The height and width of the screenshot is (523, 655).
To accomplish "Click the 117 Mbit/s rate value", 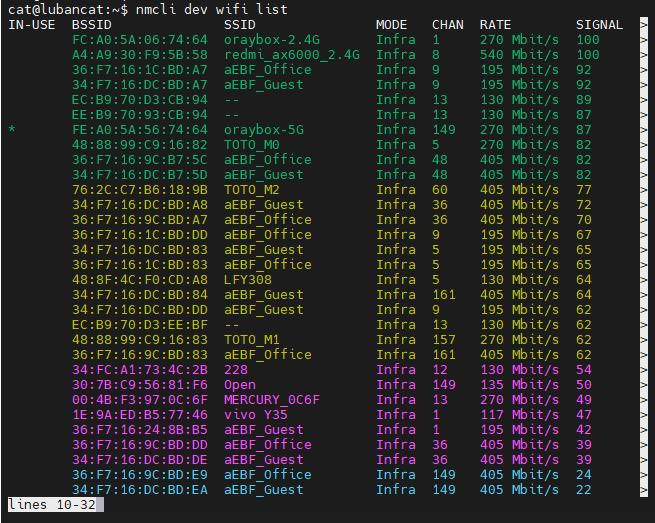I will [x=519, y=415].
